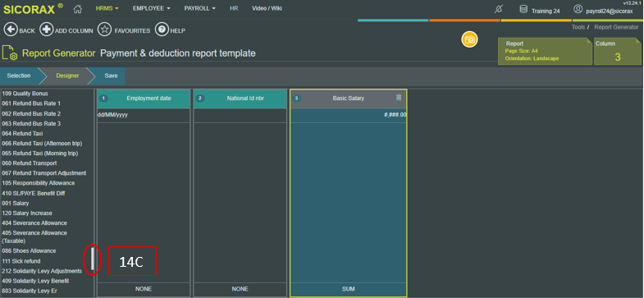Click the Back arrow icon
The height and width of the screenshot is (298, 644).
point(11,30)
